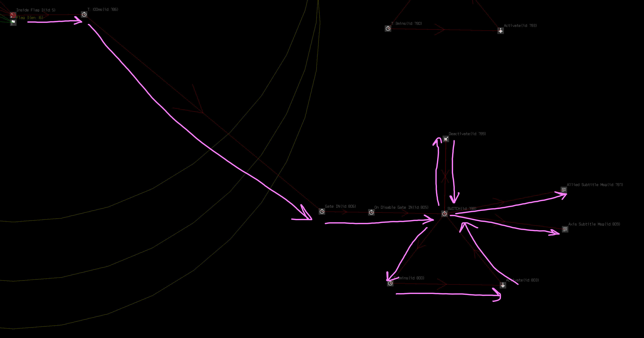Click the Activate node icon id 793
The height and width of the screenshot is (338, 644).
tap(501, 31)
